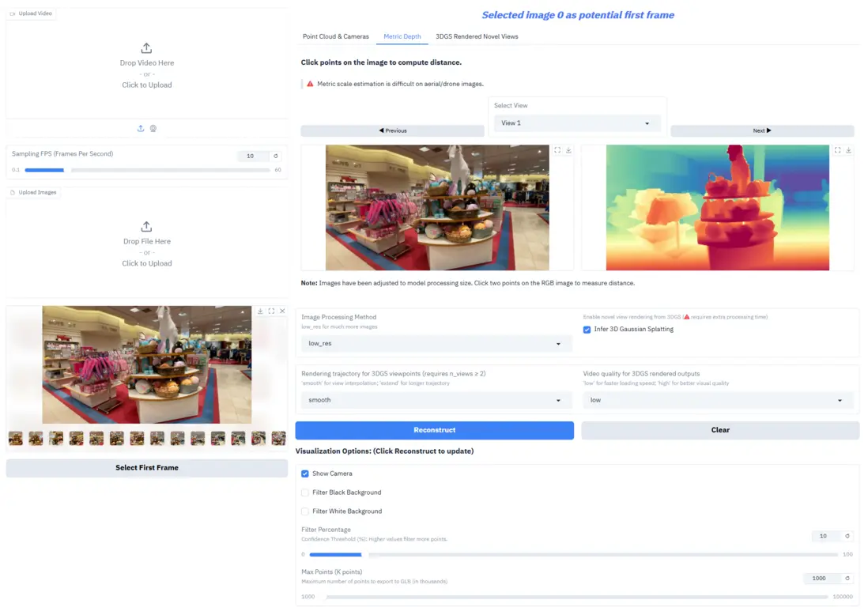Screen dimensions: 868x615
Task: Disable Infer 3D Gaussian Splatting checkbox
Action: (x=587, y=330)
